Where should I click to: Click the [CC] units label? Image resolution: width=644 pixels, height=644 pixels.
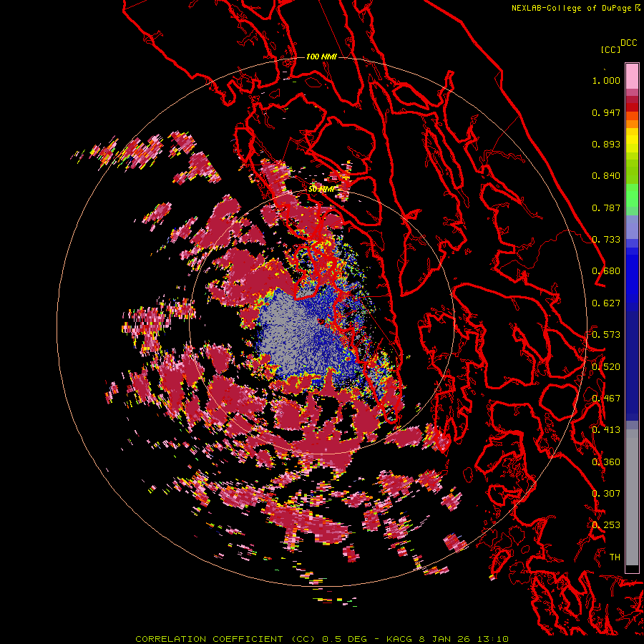click(610, 49)
